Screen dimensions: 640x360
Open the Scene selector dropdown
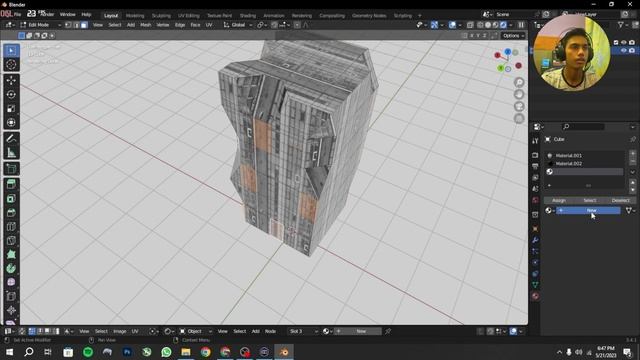coord(487,14)
